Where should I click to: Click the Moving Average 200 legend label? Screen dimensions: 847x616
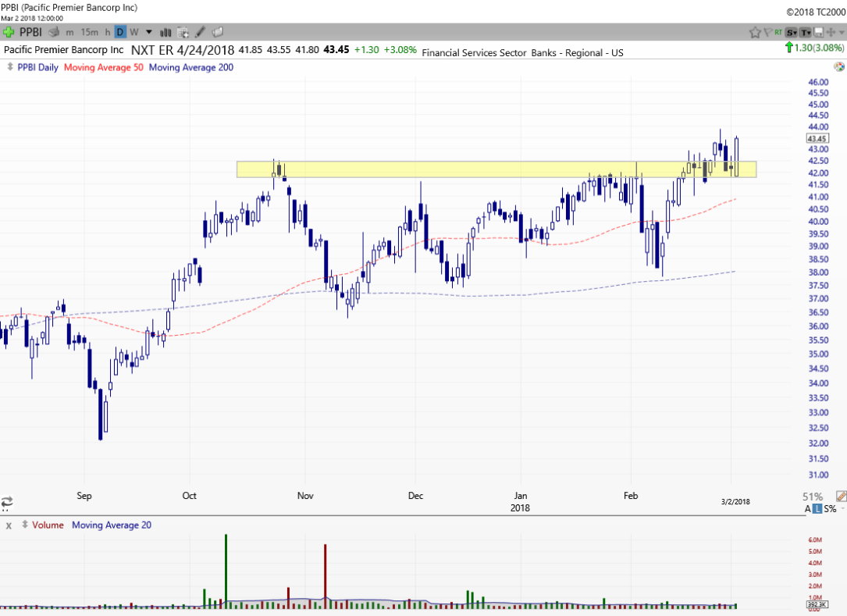190,67
